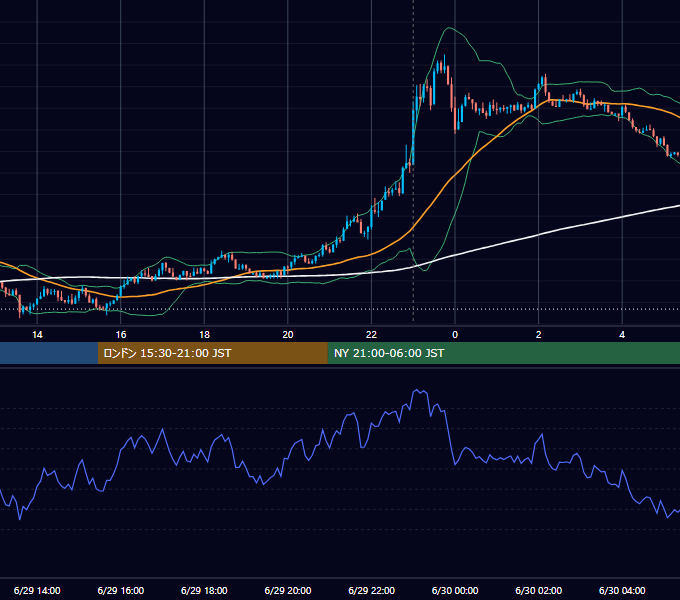The width and height of the screenshot is (680, 600).
Task: Click the London 15:30-21:00 JST session bar
Action: [x=212, y=353]
